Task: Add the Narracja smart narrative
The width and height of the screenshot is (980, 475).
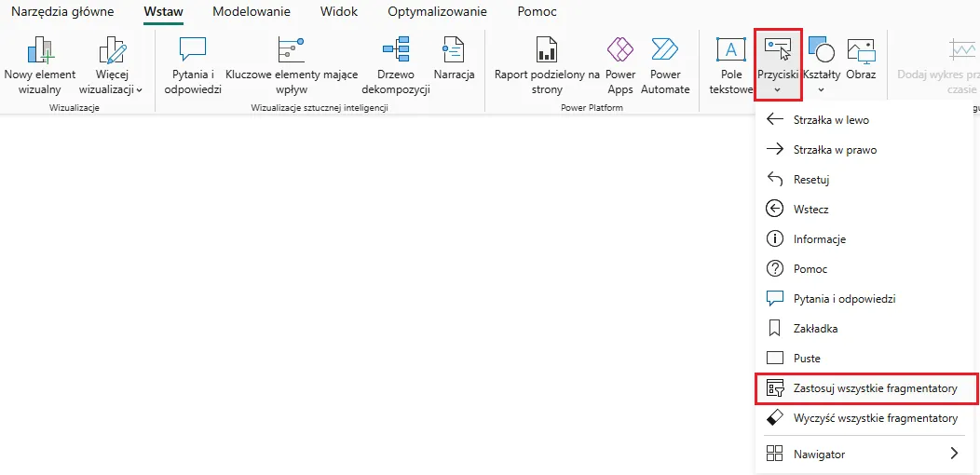Action: pos(454,51)
